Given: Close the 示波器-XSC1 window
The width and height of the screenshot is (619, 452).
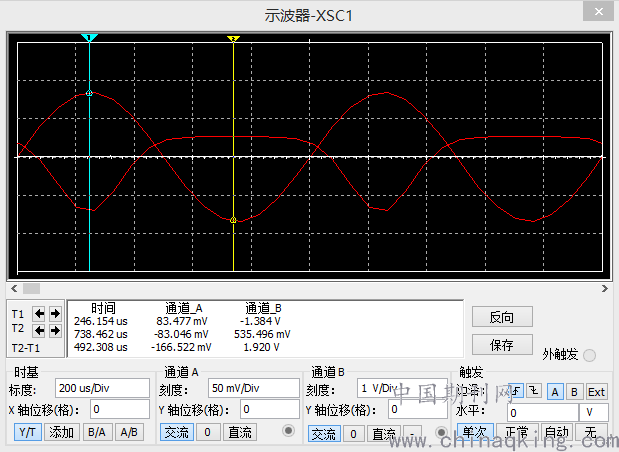Looking at the screenshot, I should pyautogui.click(x=598, y=11).
